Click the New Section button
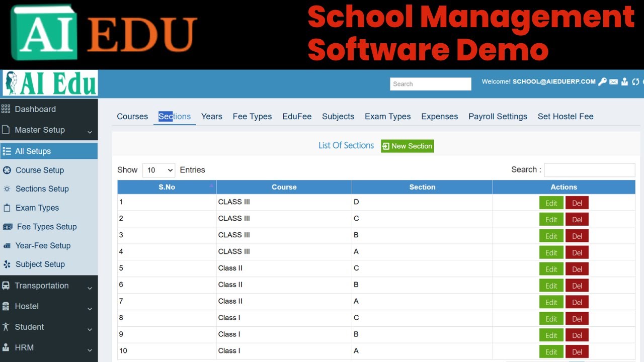The width and height of the screenshot is (644, 362). (x=407, y=146)
